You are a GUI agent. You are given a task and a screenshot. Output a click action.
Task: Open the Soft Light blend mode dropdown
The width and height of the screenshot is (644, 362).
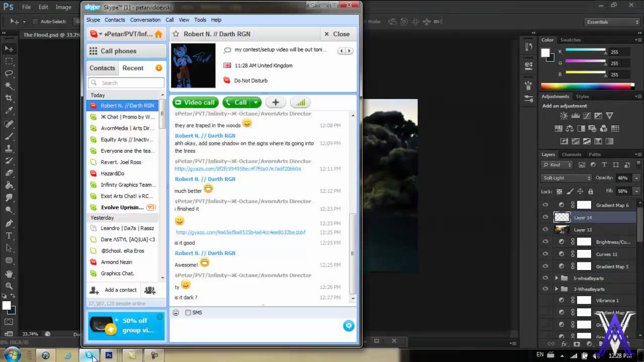(567, 178)
